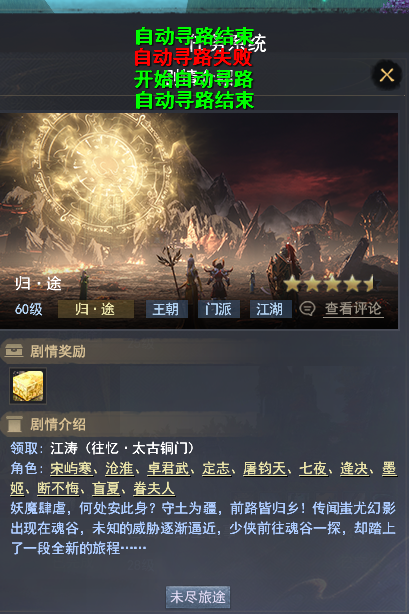Open character link 七夜
Screen dimensions: 409x614
[312, 468]
